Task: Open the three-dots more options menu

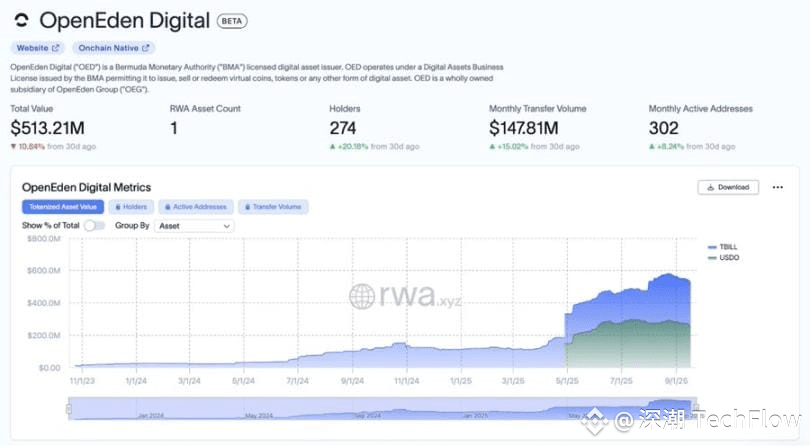Action: click(777, 187)
